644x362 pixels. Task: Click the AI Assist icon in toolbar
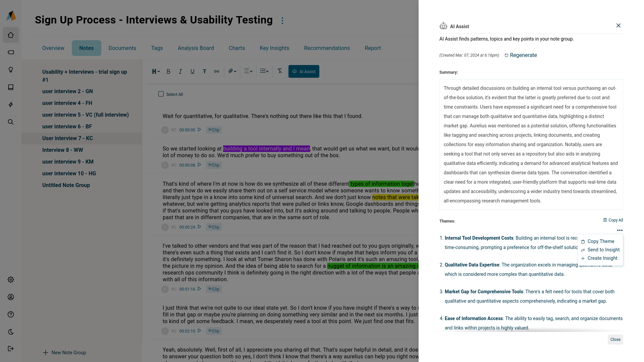click(304, 71)
